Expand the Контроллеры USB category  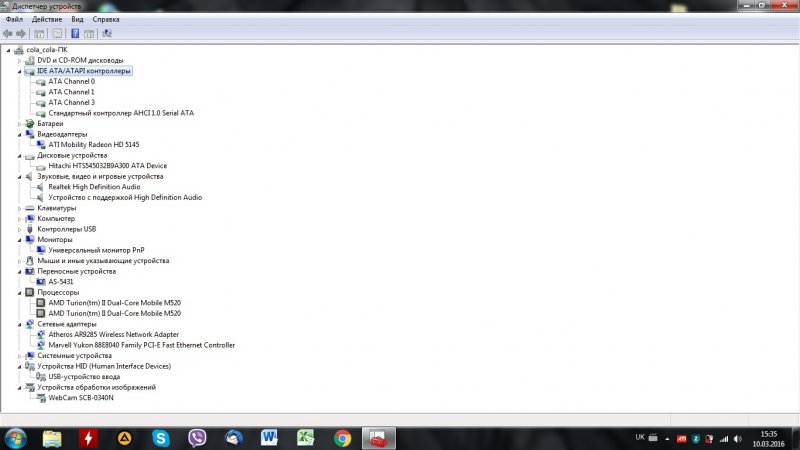coord(19,229)
